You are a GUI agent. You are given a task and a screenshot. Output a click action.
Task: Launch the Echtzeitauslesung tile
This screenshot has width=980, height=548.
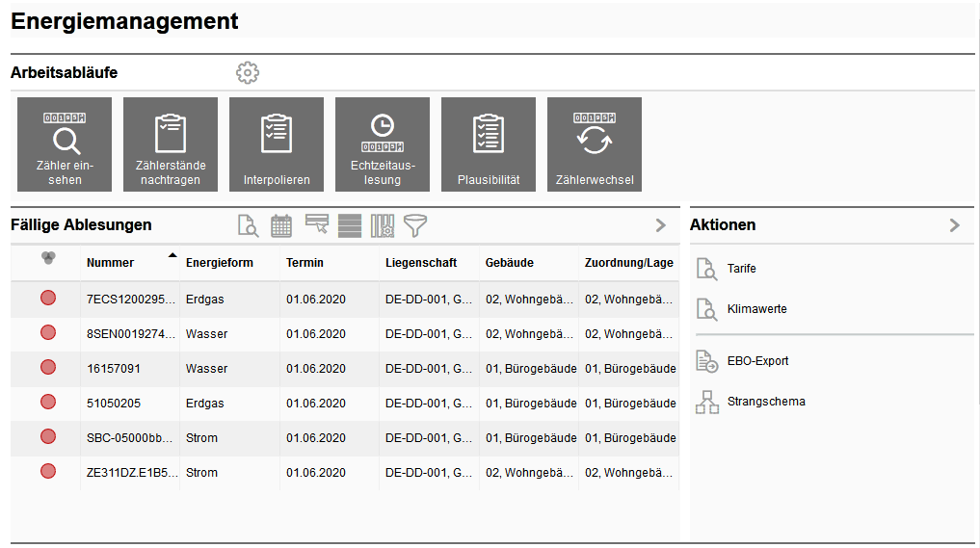[383, 144]
